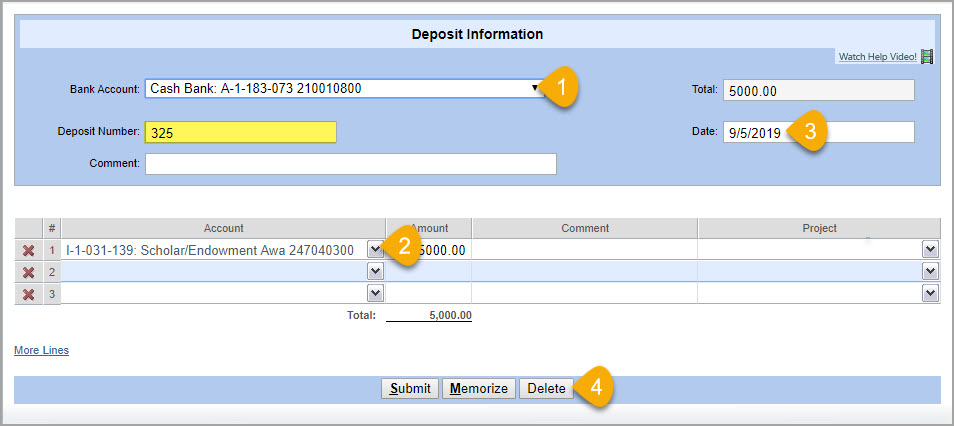Click the Memorize button
Screen dimensions: 954x426
click(479, 388)
